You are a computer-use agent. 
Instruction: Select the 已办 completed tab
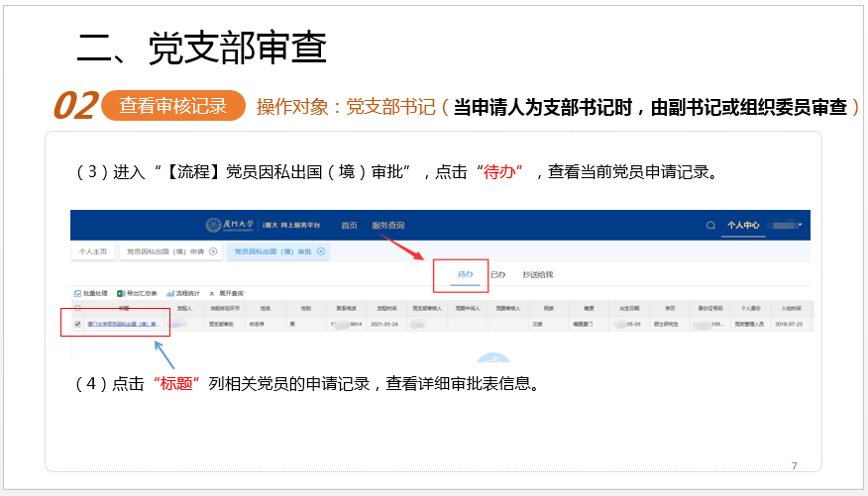tap(497, 274)
